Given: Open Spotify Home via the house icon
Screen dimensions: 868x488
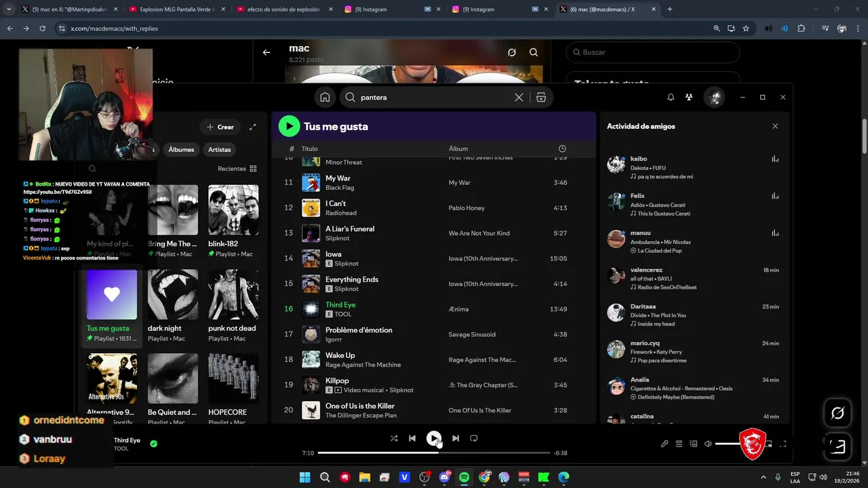Looking at the screenshot, I should (x=325, y=98).
